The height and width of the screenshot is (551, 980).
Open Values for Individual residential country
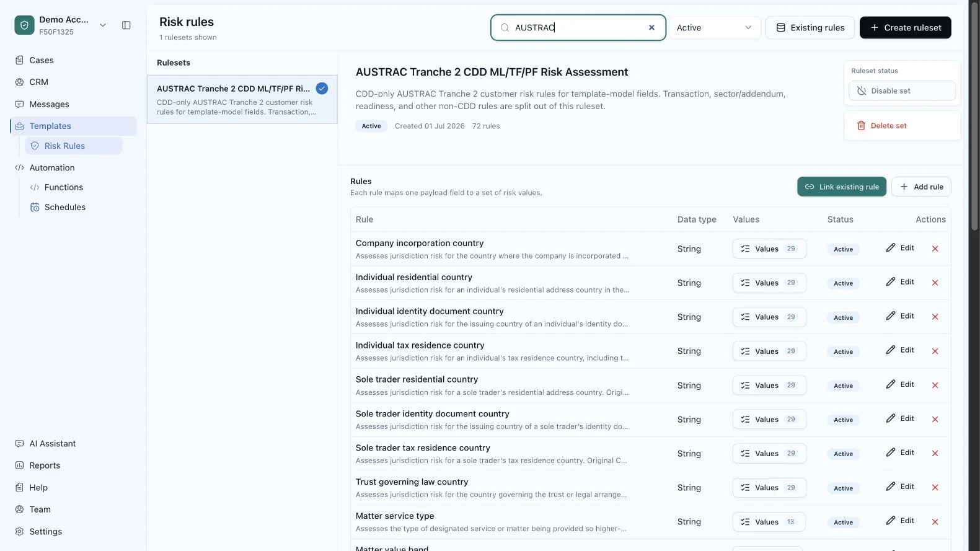point(769,283)
